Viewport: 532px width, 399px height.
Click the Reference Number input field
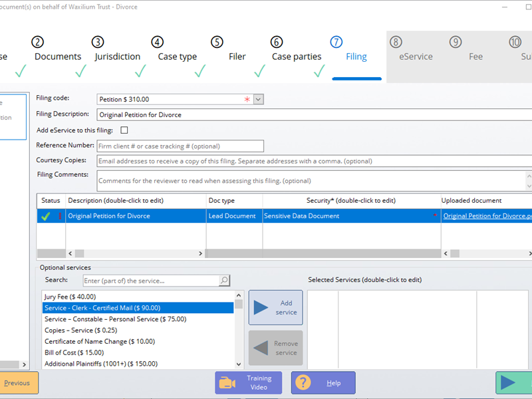pyautogui.click(x=180, y=146)
